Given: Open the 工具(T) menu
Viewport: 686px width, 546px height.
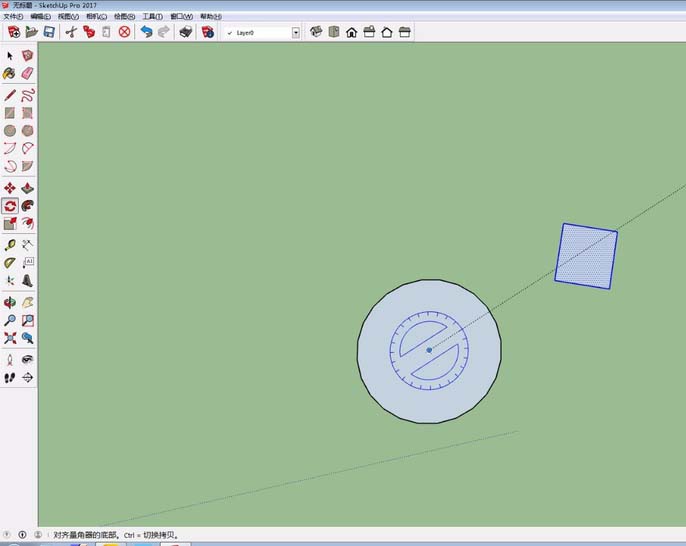Looking at the screenshot, I should click(152, 17).
